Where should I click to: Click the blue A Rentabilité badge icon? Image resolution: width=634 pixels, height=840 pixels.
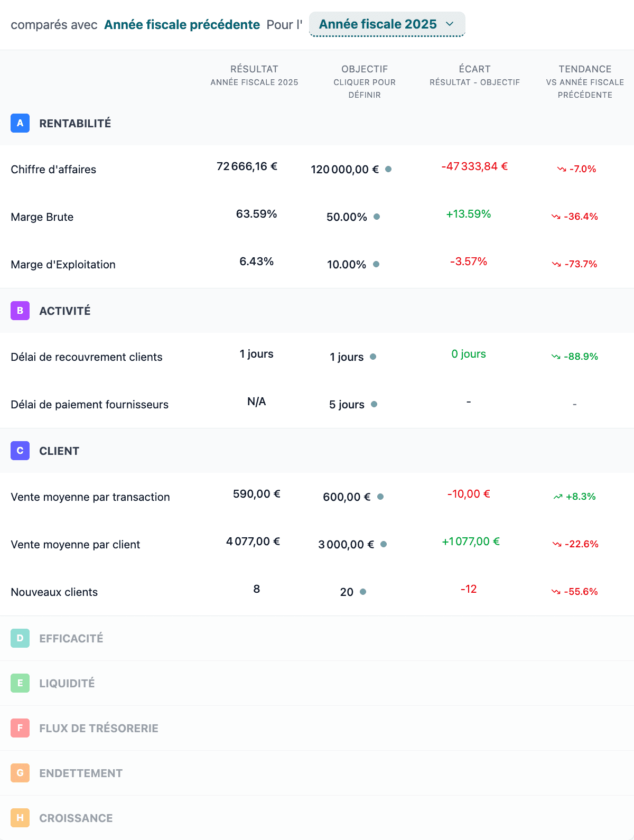(20, 123)
